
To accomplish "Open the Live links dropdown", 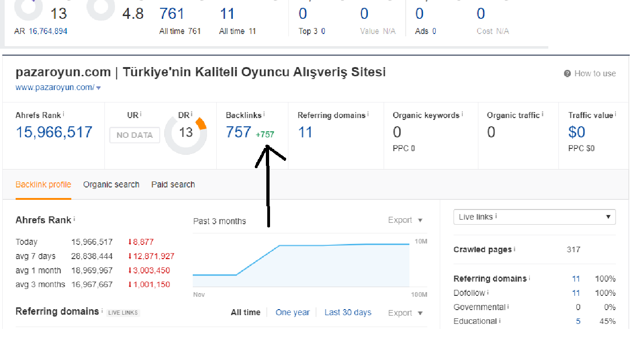I will click(x=535, y=217).
